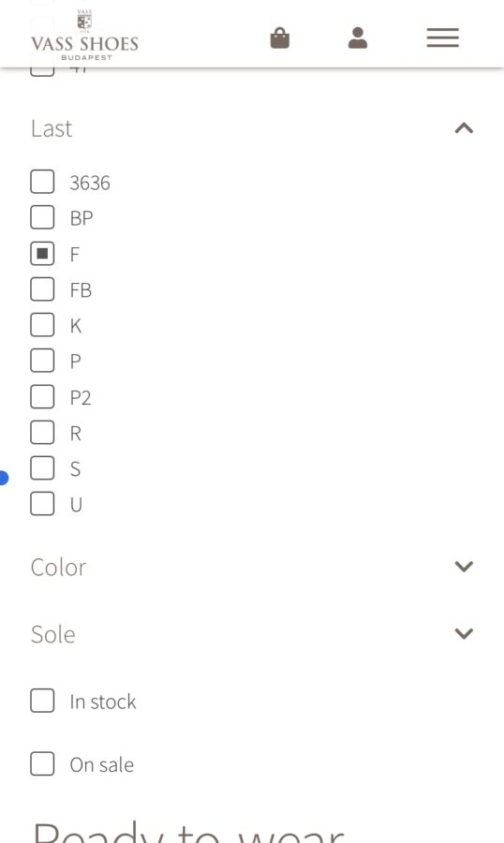Click the blue handle at the left edge

[3, 478]
